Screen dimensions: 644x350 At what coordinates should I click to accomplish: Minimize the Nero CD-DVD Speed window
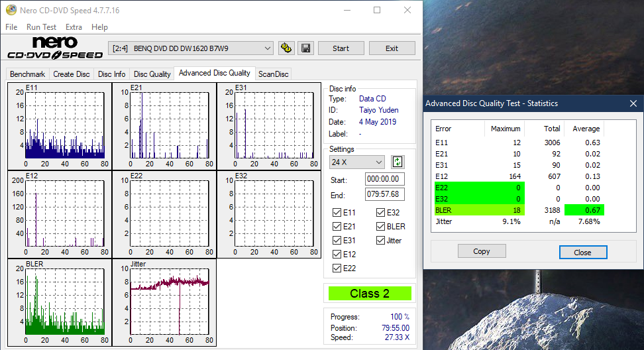tap(347, 10)
